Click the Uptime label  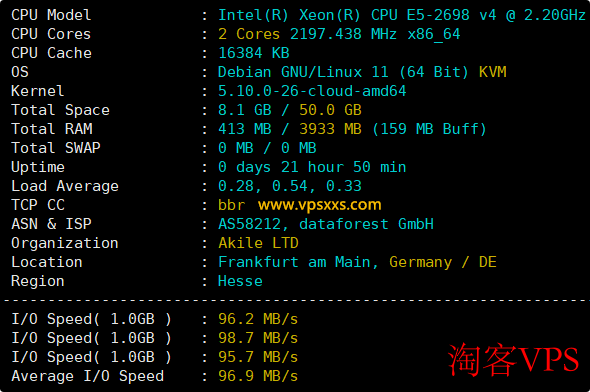pos(38,167)
